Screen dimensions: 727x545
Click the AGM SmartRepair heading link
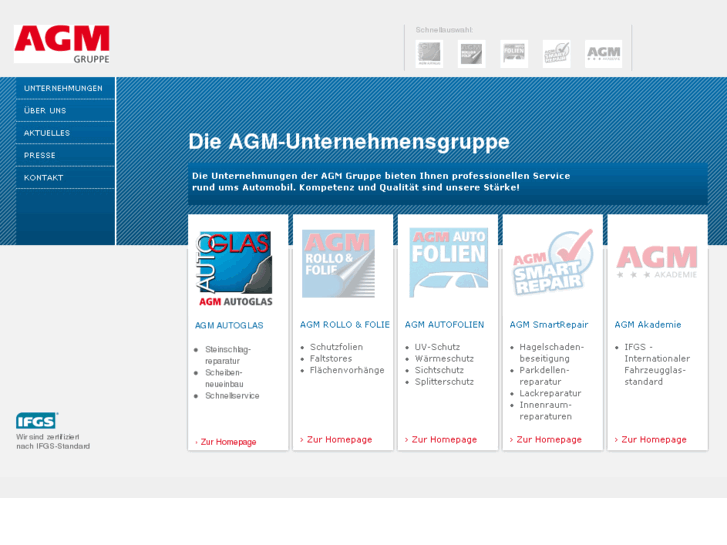coord(548,325)
